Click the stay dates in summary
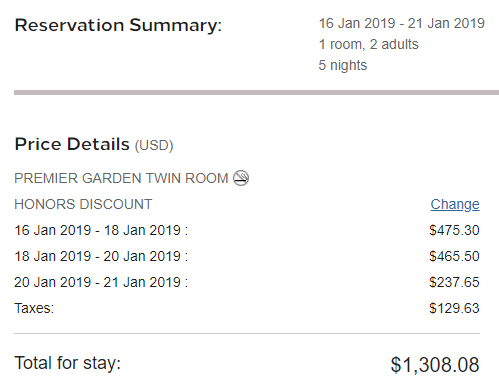Screen dimensions: 499x387 [402, 24]
